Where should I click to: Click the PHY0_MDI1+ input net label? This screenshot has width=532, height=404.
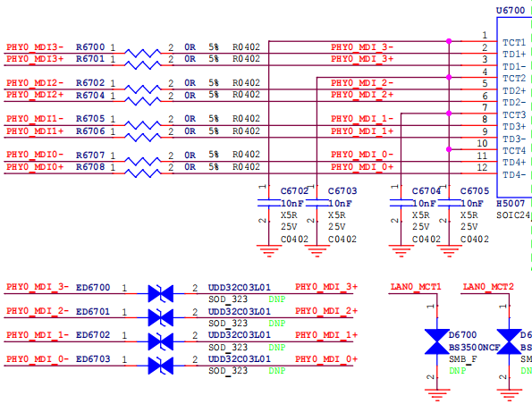pyautogui.click(x=35, y=131)
